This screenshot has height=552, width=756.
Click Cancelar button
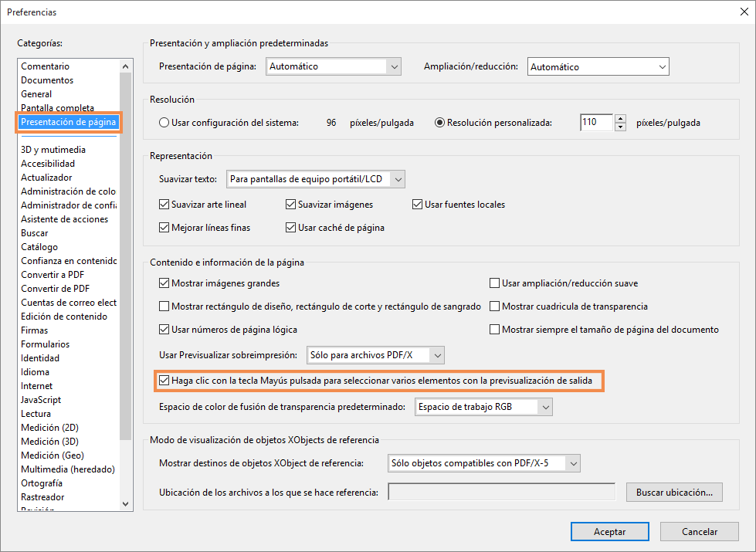699,532
